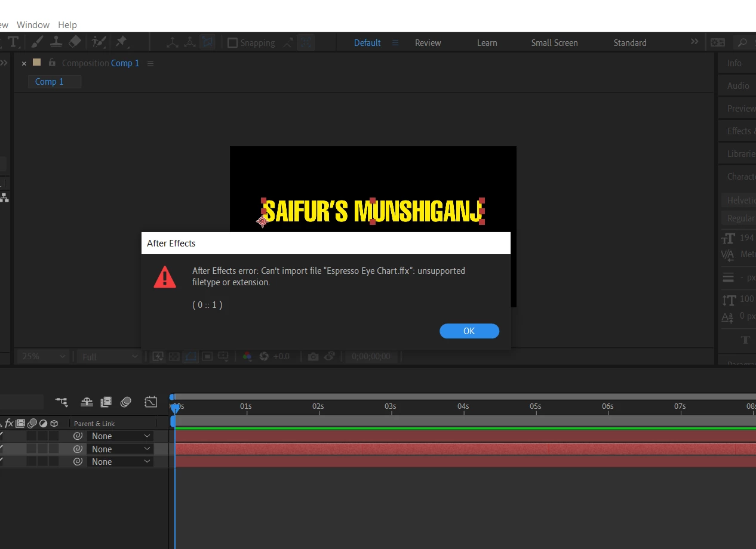This screenshot has width=756, height=549.
Task: Select the Clone Stamp tool
Action: click(56, 42)
